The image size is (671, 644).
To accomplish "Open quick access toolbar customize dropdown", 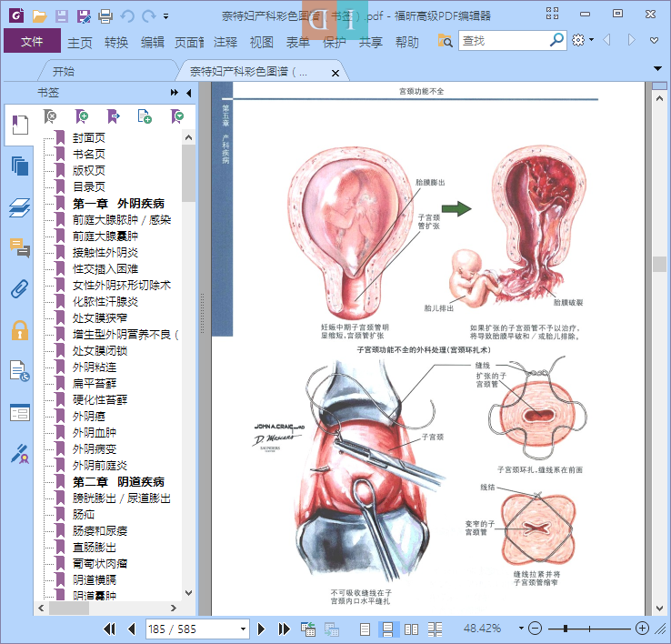I will [x=165, y=16].
